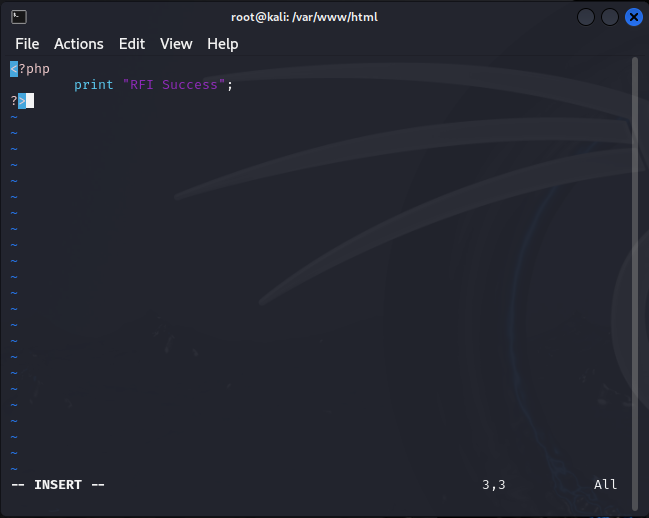Click the "All" scroll status text

point(606,484)
